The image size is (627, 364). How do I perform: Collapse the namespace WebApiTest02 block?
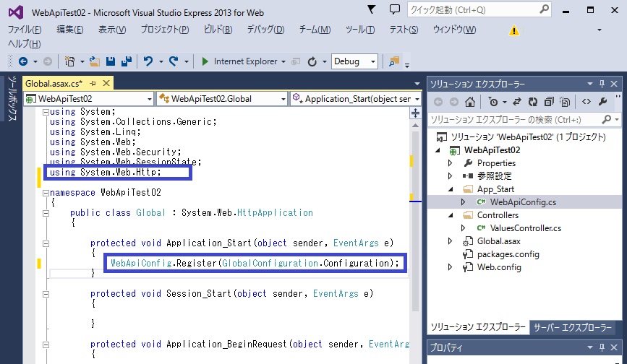[46, 193]
